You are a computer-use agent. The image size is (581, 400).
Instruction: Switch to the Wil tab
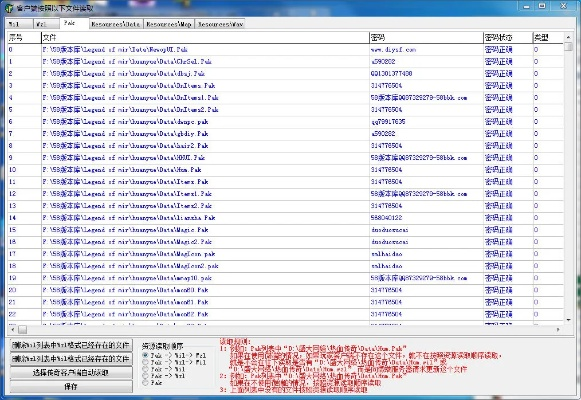pos(19,24)
